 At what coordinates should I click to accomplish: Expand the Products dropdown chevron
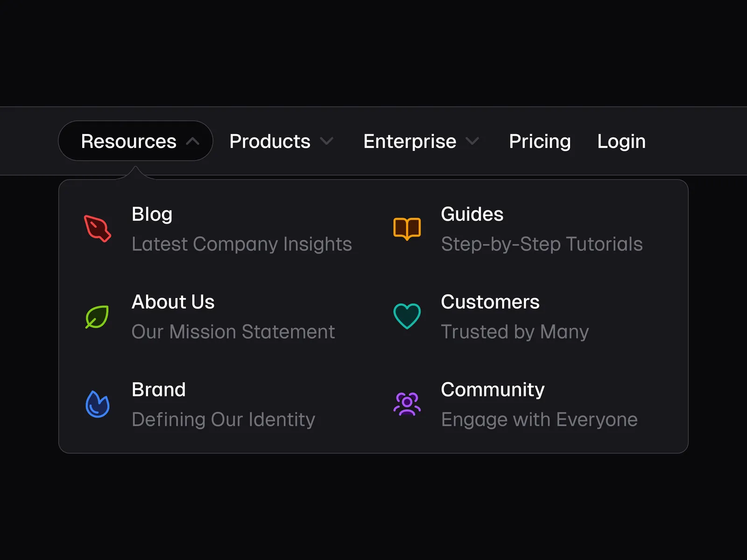click(x=326, y=141)
